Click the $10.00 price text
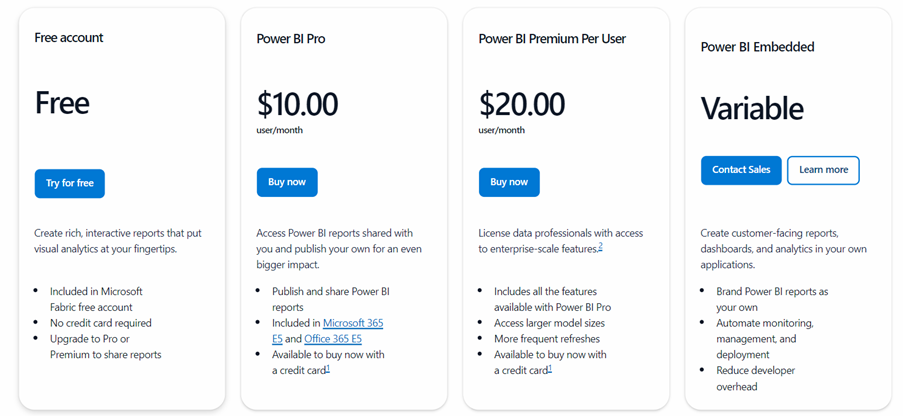 [x=297, y=104]
